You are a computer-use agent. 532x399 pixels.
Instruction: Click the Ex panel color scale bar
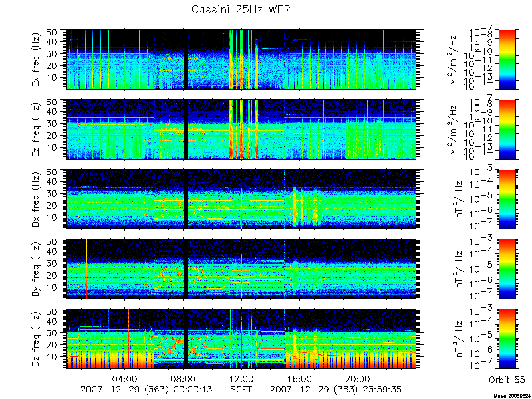click(x=507, y=59)
